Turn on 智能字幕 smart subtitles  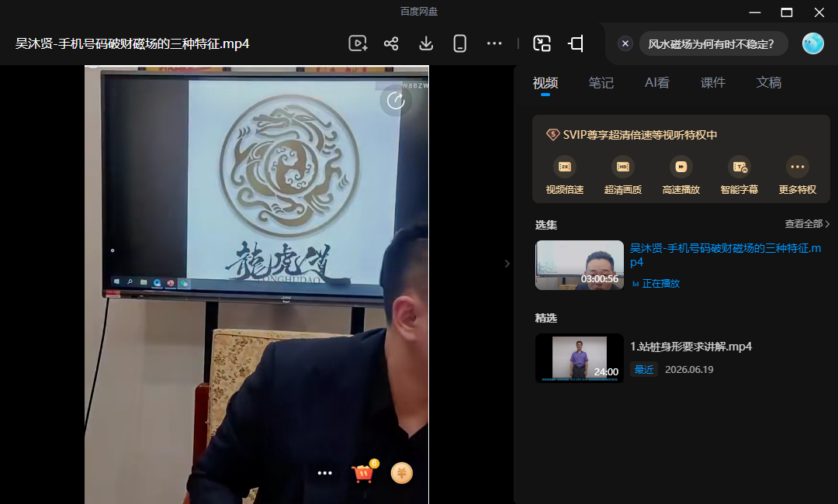(x=739, y=176)
